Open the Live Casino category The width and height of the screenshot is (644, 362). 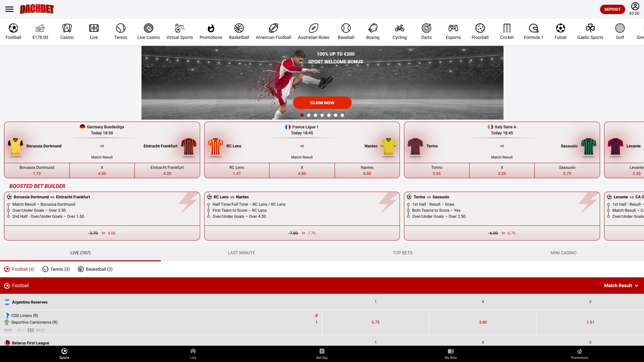click(149, 32)
